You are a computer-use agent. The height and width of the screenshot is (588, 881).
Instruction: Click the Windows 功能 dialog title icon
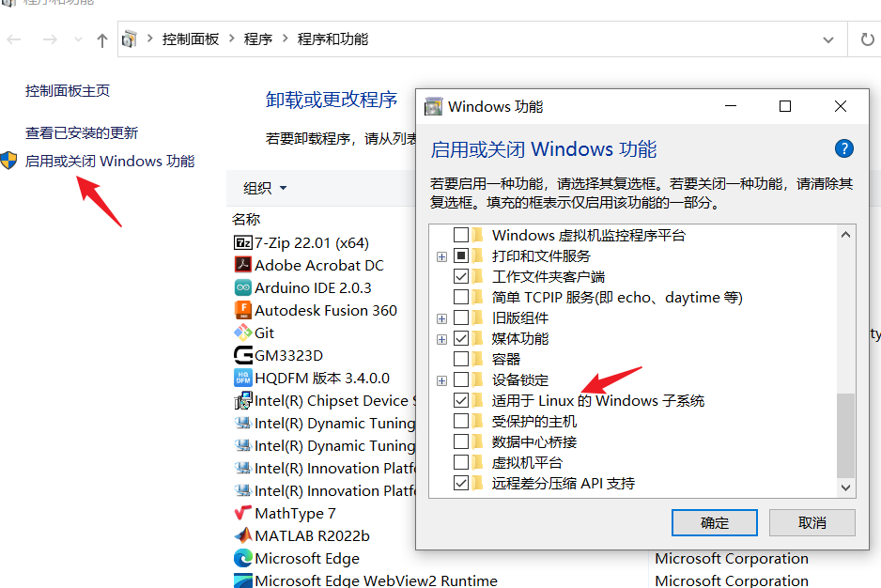click(433, 106)
